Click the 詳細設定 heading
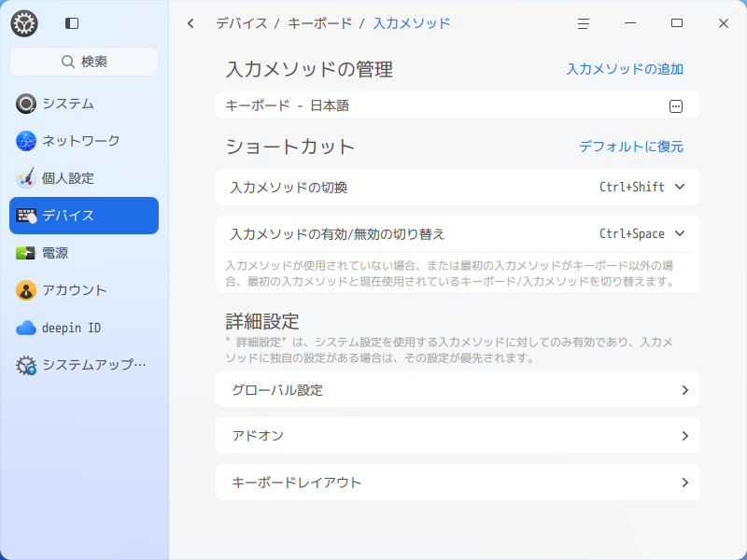The height and width of the screenshot is (560, 747). [262, 321]
